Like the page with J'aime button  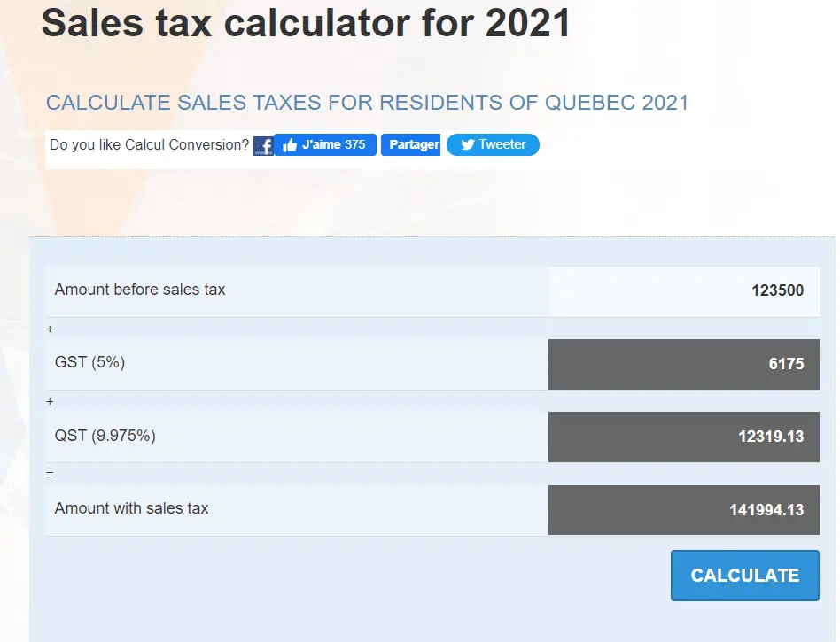pos(319,145)
